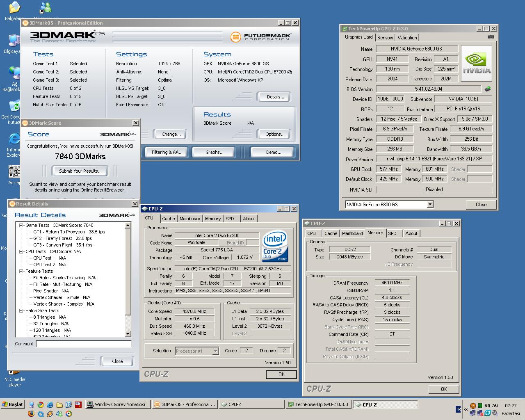Screen dimensions: 525x420
Task: Select the Vertex Shader - Complex row
Action: [64, 304]
